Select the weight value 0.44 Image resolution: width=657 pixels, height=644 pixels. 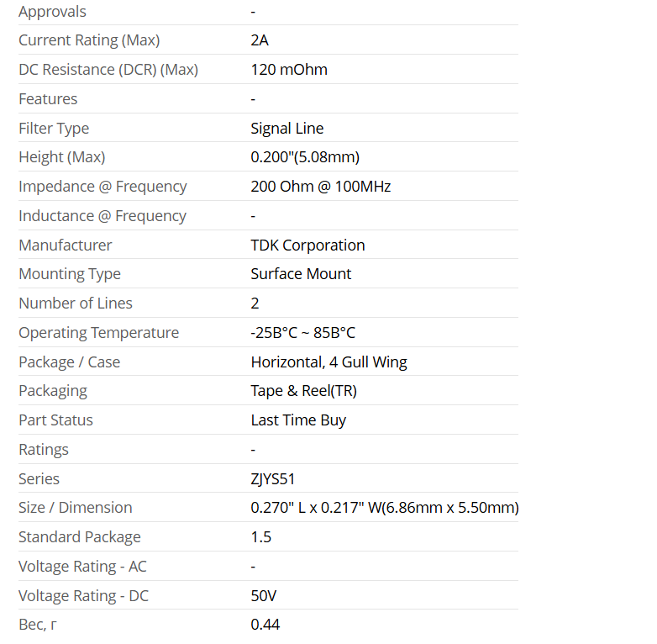[265, 625]
